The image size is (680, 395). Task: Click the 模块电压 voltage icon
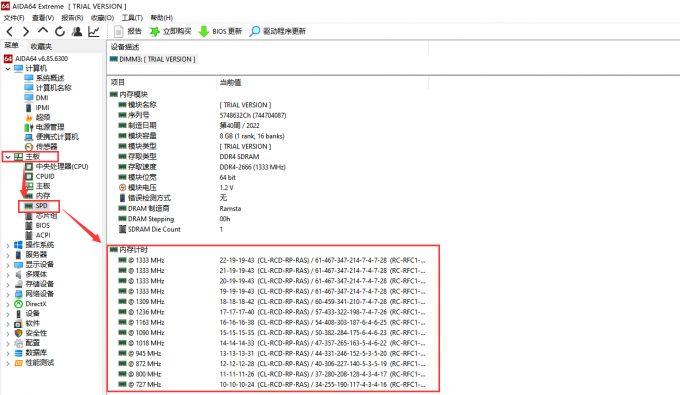pyautogui.click(x=122, y=188)
